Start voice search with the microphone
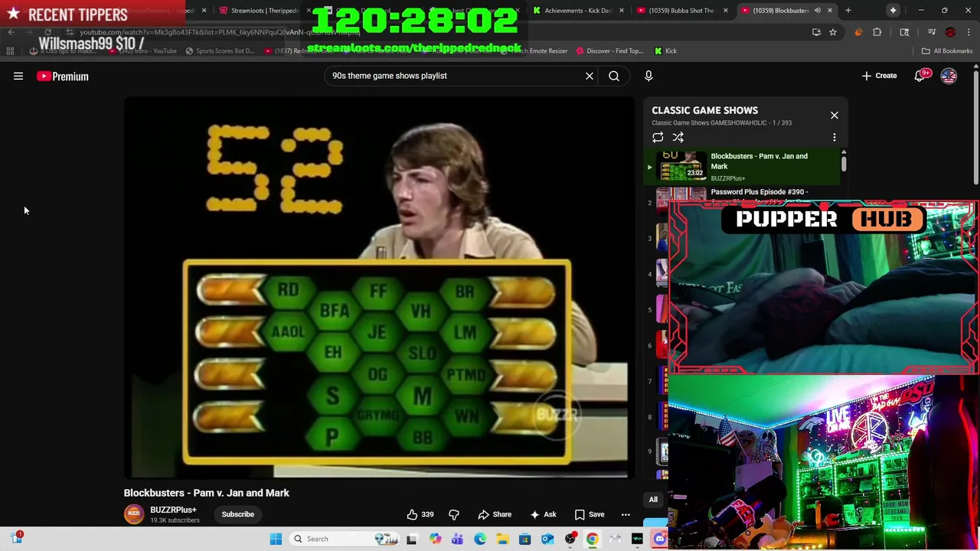 (648, 76)
